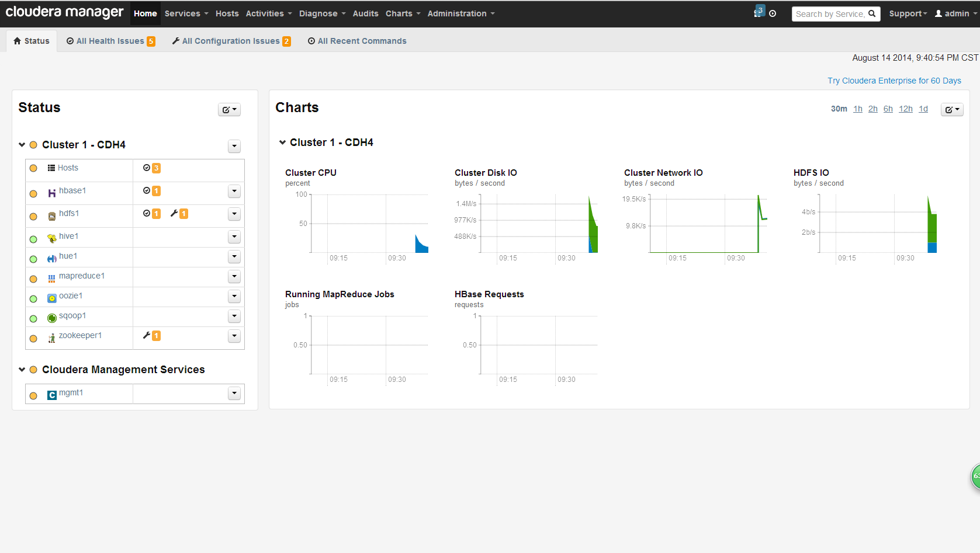Open Charts panel edit dropdown button
Image resolution: width=980 pixels, height=553 pixels.
click(x=952, y=109)
